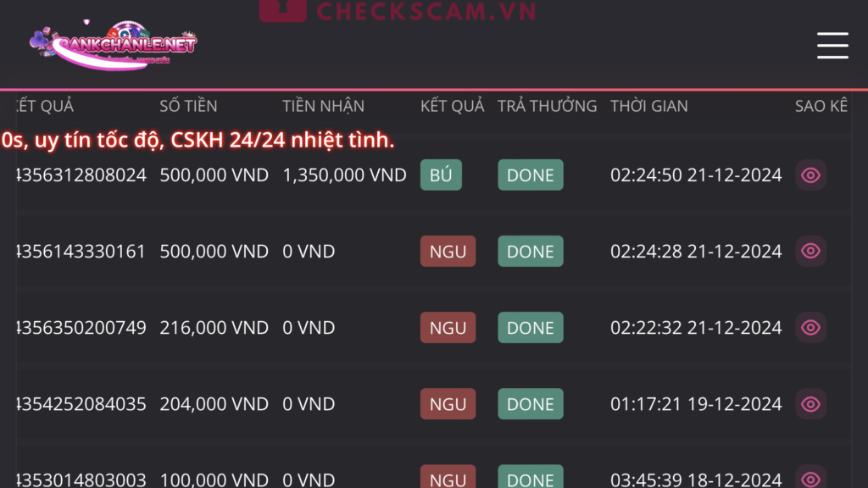
Task: Click the 1,350,000 VND received amount
Action: (344, 175)
